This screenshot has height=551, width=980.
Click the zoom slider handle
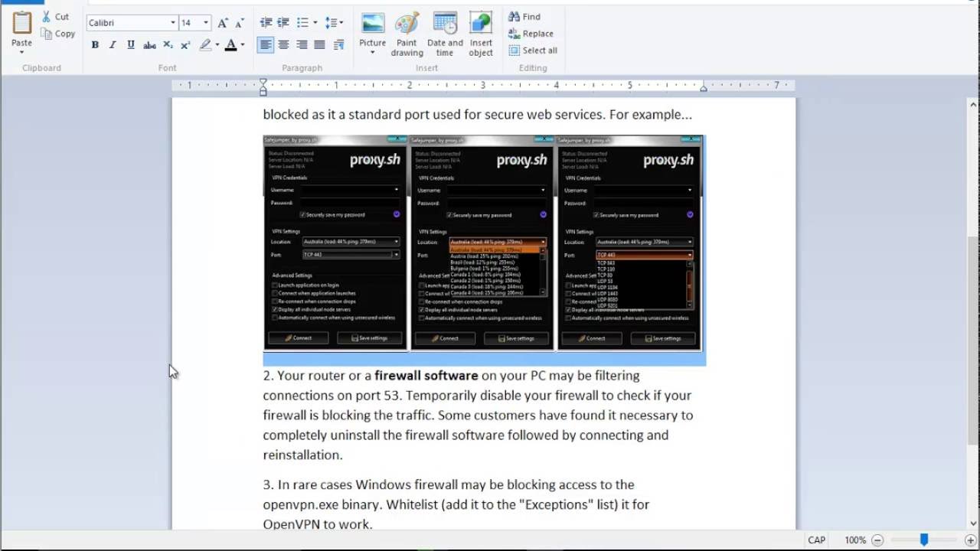(924, 540)
